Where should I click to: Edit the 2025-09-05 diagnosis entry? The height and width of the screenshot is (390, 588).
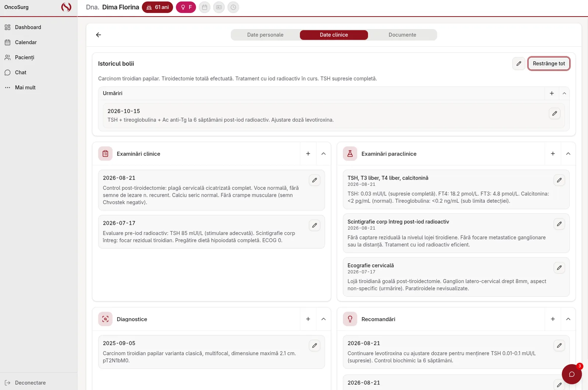315,345
